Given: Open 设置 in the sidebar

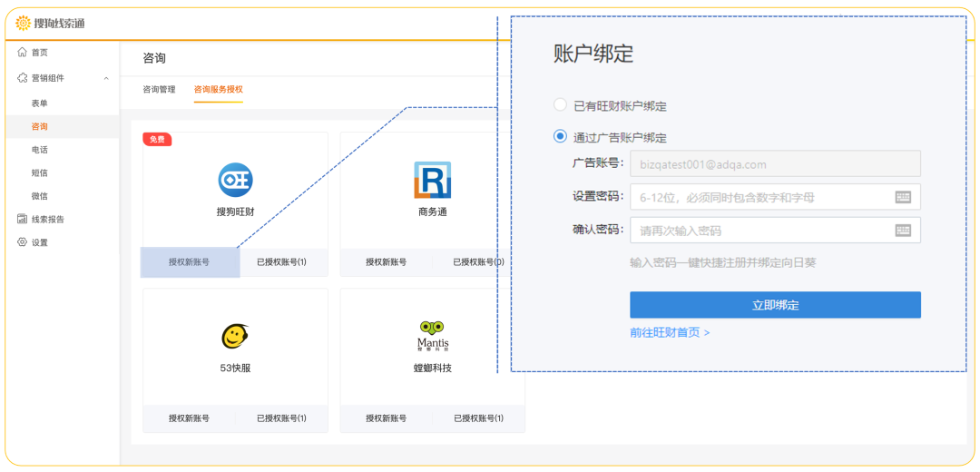Looking at the screenshot, I should [39, 242].
